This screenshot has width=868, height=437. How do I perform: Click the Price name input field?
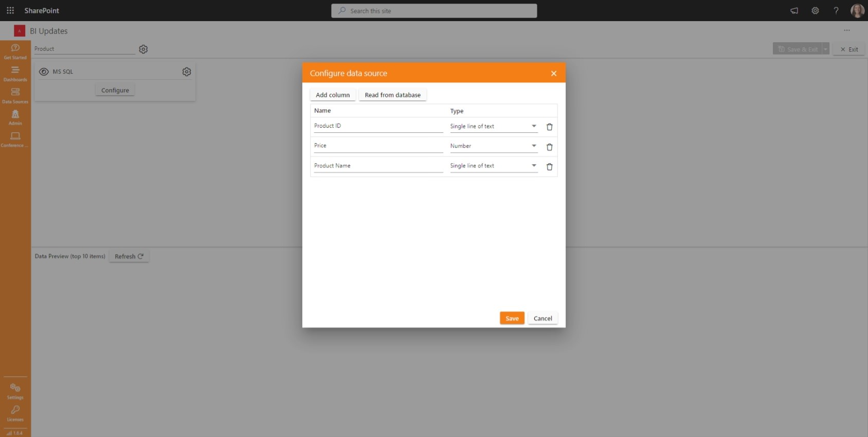(378, 146)
